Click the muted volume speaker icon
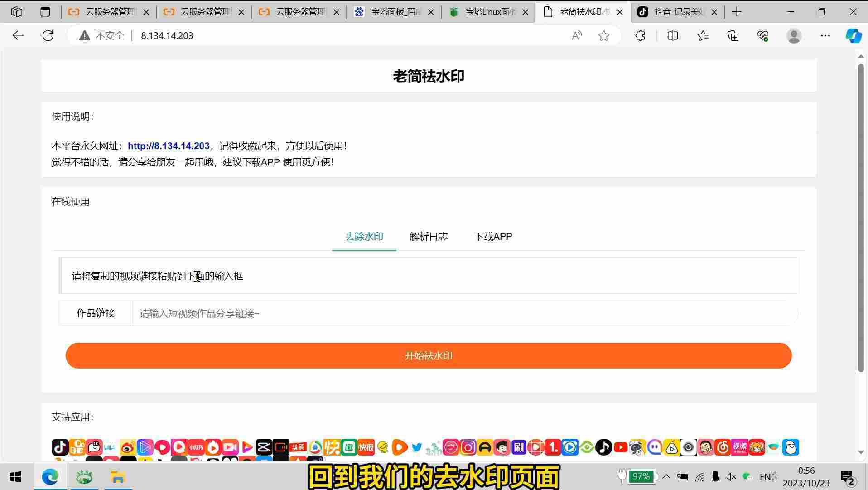868x490 pixels. [x=731, y=476]
